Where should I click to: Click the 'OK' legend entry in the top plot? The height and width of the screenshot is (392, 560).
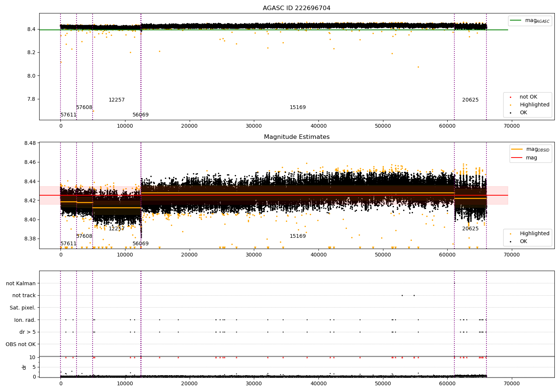coord(523,113)
